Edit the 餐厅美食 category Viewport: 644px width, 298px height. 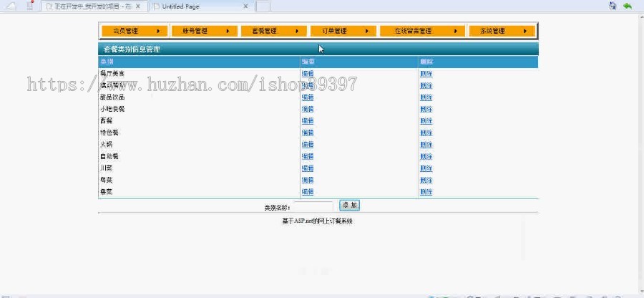(308, 74)
